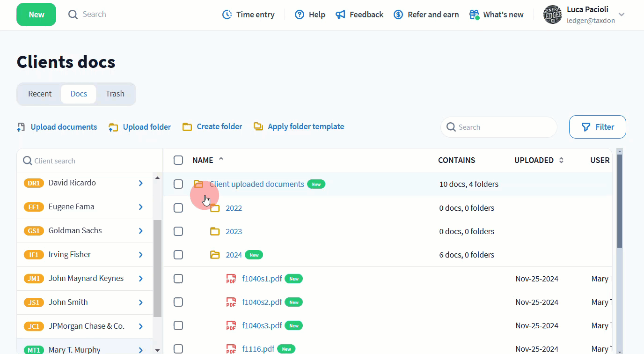Tick the checkbox for the 2023 folder
Viewport: 644px width, 354px height.
pyautogui.click(x=178, y=231)
